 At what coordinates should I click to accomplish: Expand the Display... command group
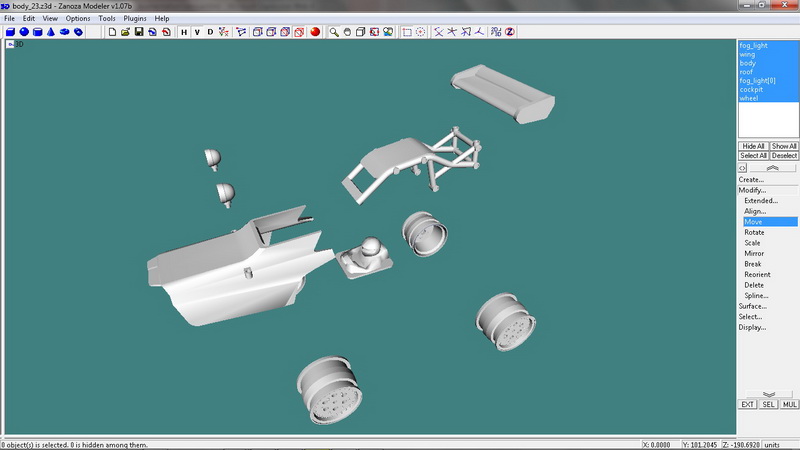pyautogui.click(x=752, y=327)
